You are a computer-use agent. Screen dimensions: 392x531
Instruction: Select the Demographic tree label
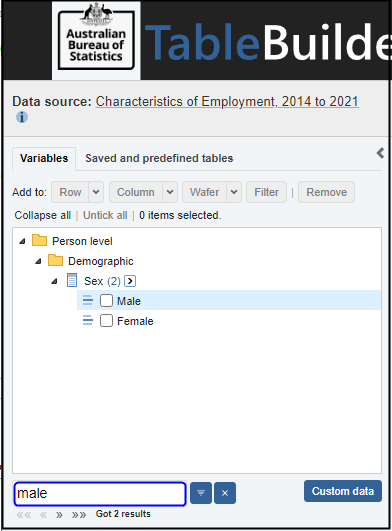pos(101,261)
